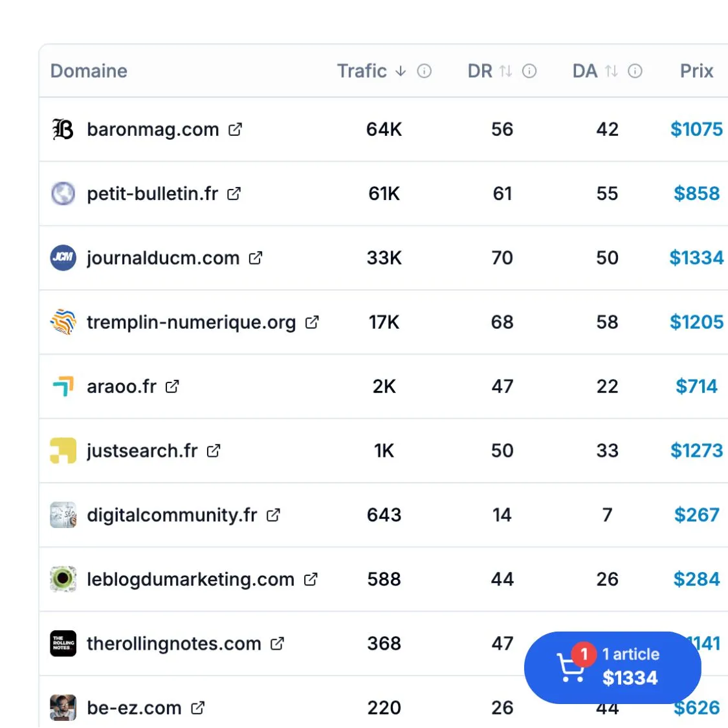Sort table by Trafic descending arrow
This screenshot has width=728, height=728.
click(400, 71)
